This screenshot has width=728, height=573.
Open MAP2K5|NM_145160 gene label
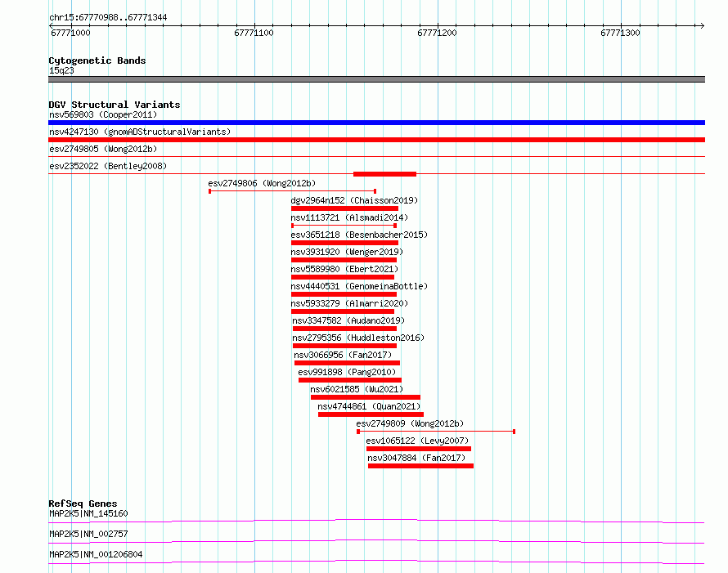88,513
